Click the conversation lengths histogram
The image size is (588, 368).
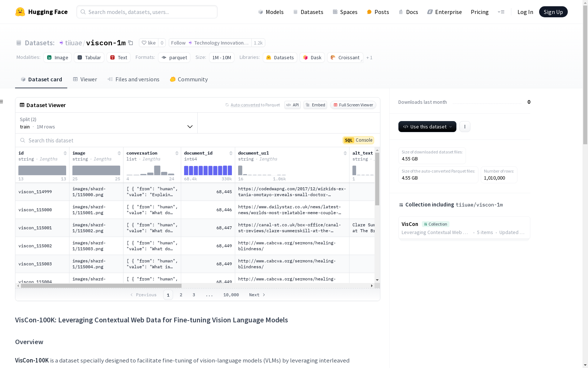[x=150, y=170]
